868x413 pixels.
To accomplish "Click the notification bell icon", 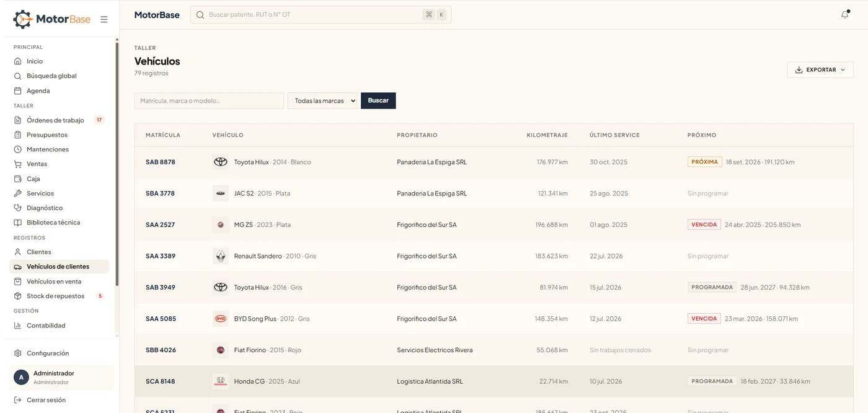I will [844, 15].
